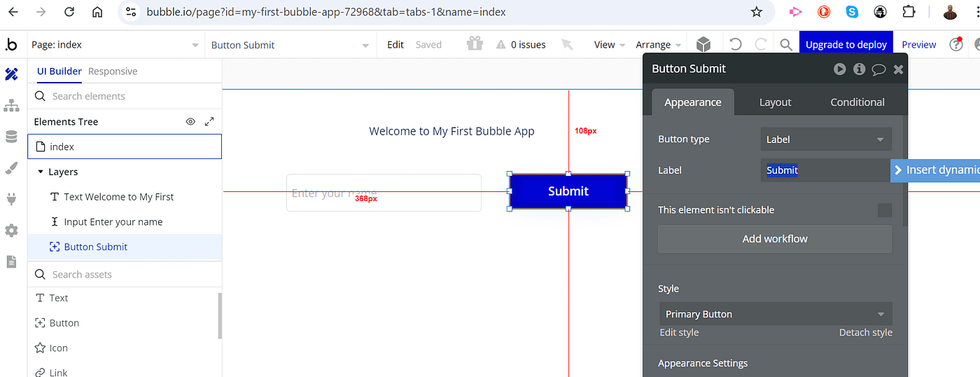Switch to the Layout tab
The width and height of the screenshot is (980, 377).
(775, 102)
